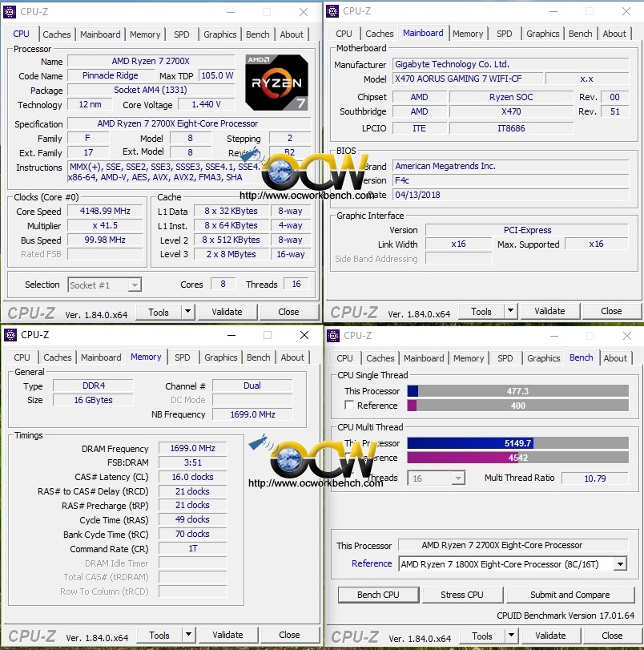Viewport: 644px width, 650px height.
Task: Open the Tools dropdown arrow in the Bench window
Action: point(511,636)
